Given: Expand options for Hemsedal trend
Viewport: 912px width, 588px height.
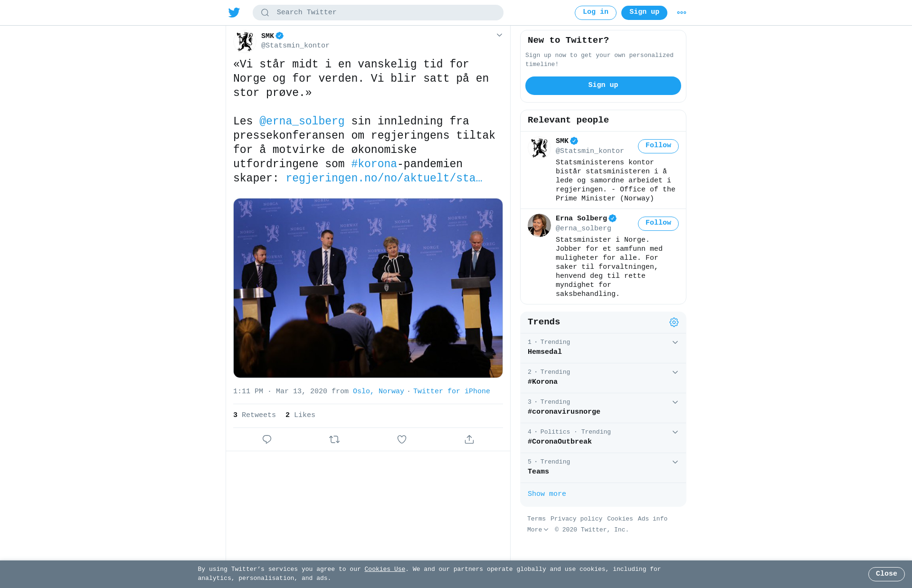Looking at the screenshot, I should tap(675, 342).
